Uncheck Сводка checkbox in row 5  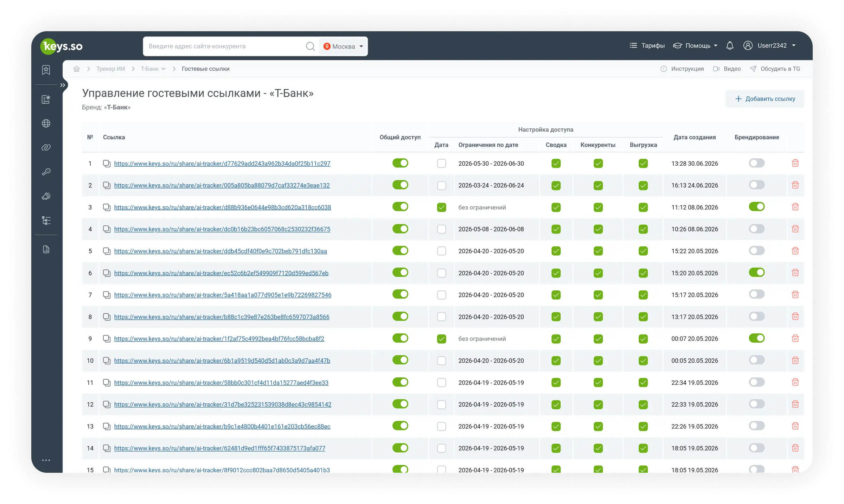[x=556, y=251]
